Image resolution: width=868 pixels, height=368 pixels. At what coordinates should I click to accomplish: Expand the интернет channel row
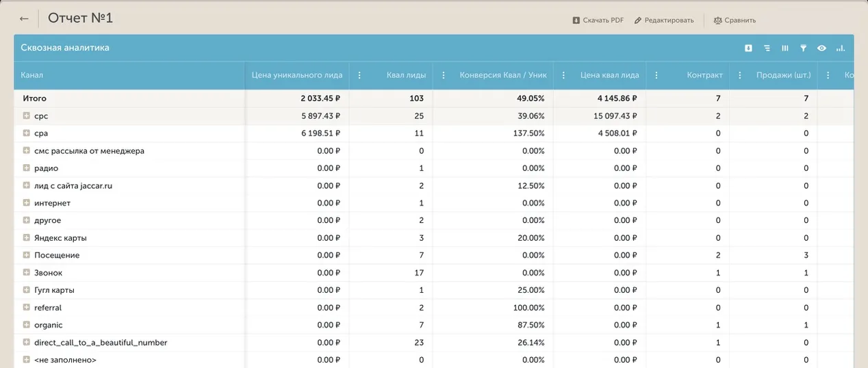(x=26, y=203)
